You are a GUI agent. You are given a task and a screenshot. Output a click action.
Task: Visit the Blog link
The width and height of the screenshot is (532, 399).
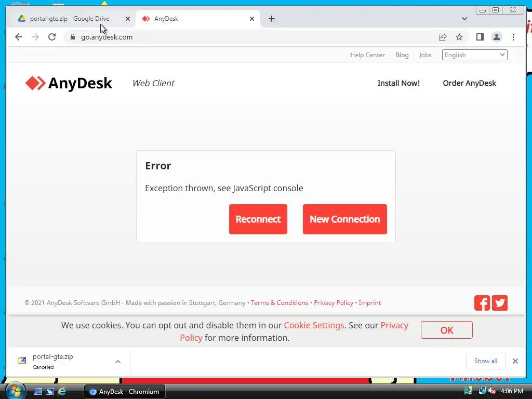click(402, 55)
